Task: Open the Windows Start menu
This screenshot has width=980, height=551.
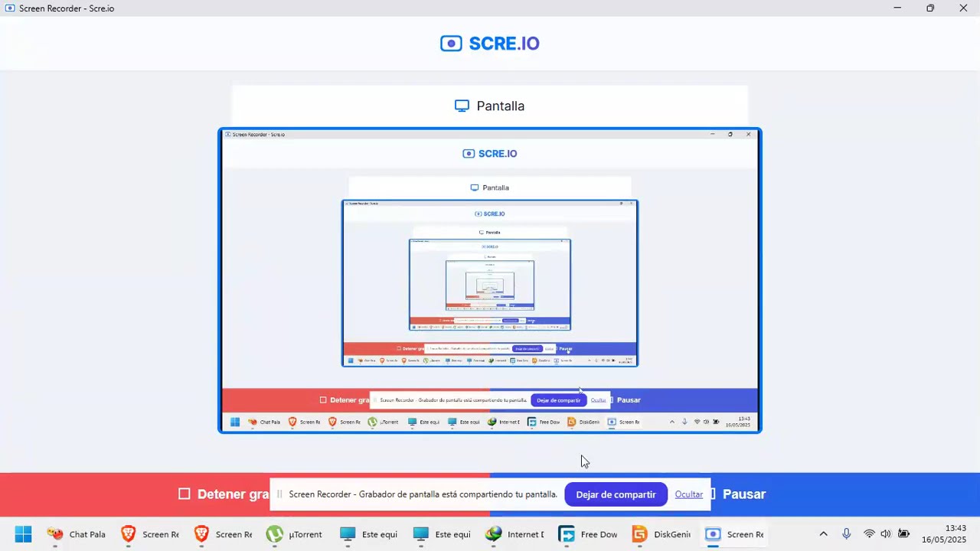Action: (x=23, y=534)
